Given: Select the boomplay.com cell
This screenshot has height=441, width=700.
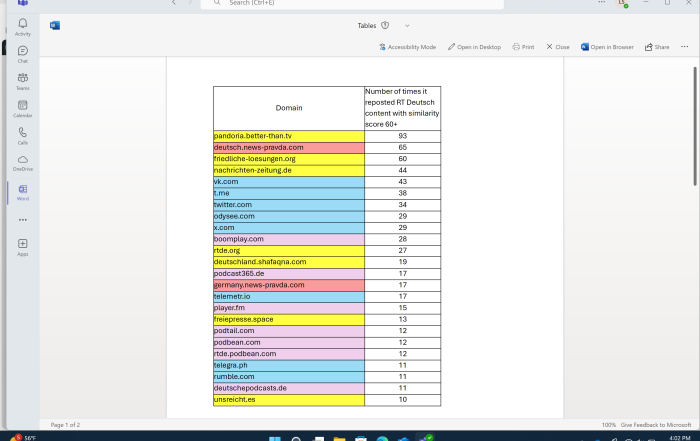Looking at the screenshot, I should point(289,239).
